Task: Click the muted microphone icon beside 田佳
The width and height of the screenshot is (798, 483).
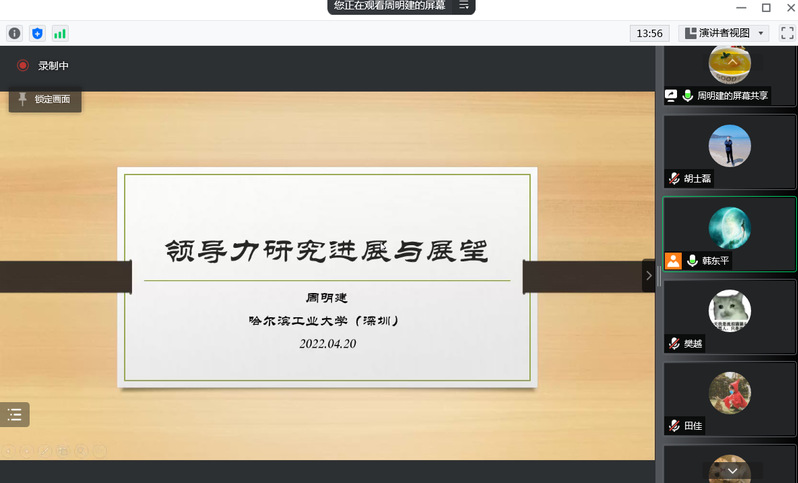Action: tap(674, 426)
